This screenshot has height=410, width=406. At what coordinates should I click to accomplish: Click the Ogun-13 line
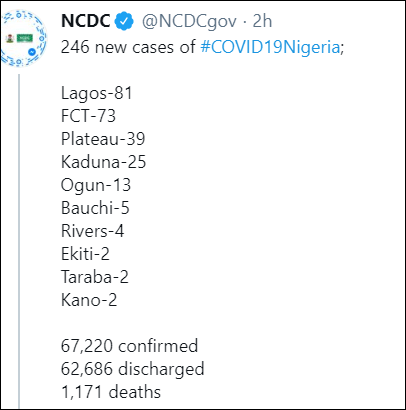coord(96,185)
